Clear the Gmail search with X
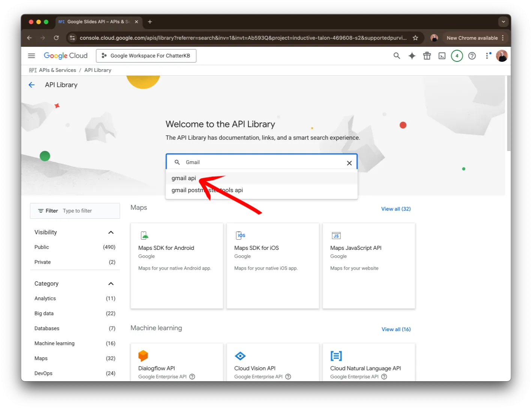 [x=349, y=163]
